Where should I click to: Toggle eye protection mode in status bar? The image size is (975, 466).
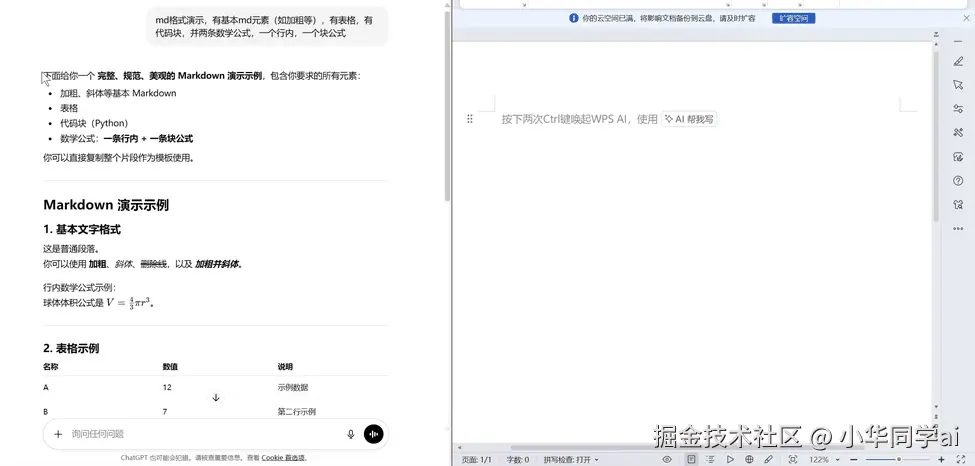pos(667,459)
